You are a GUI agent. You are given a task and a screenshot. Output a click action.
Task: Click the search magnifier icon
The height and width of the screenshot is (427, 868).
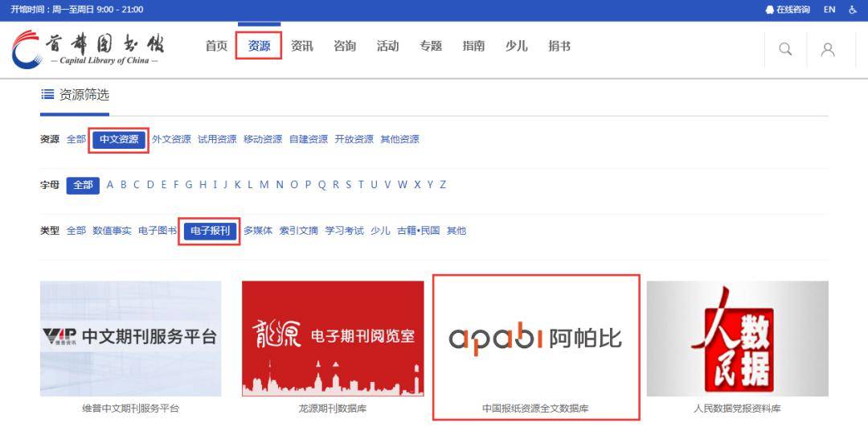(785, 49)
